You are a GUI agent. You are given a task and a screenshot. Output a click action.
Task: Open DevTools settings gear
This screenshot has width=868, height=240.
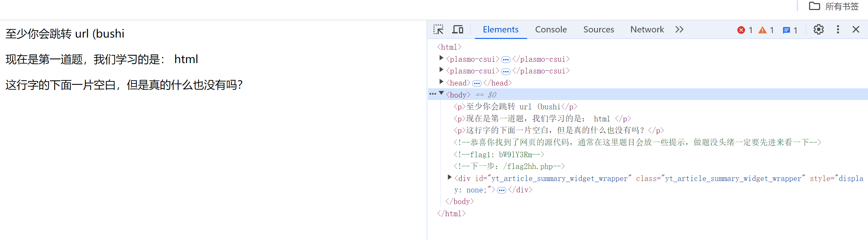point(819,30)
